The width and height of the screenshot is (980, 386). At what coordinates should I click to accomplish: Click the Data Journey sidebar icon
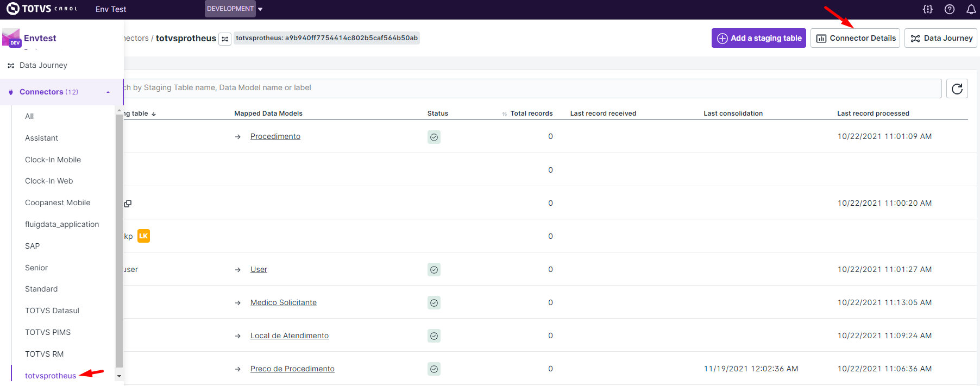11,66
